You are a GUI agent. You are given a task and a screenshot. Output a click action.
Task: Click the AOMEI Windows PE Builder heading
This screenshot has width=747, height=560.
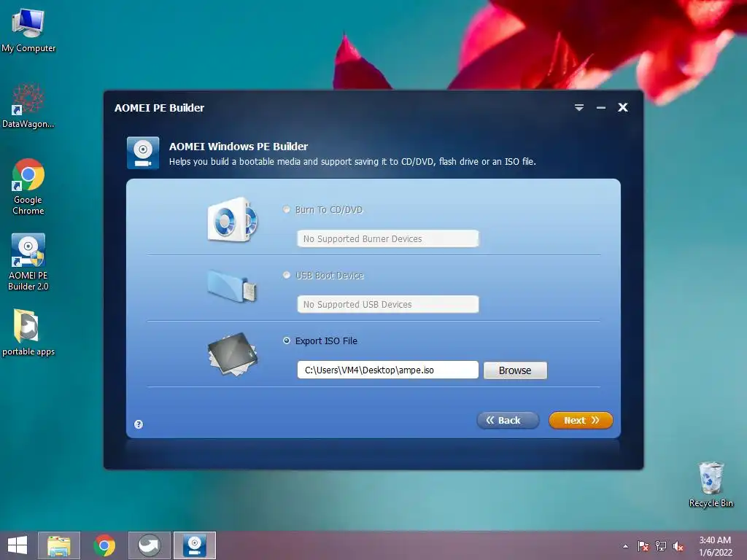(x=239, y=147)
